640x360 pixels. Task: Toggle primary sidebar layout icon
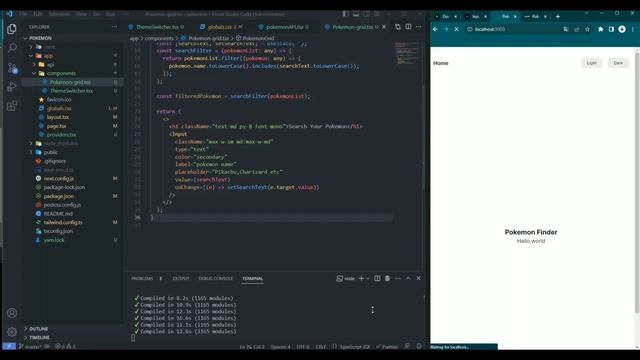(x=345, y=14)
